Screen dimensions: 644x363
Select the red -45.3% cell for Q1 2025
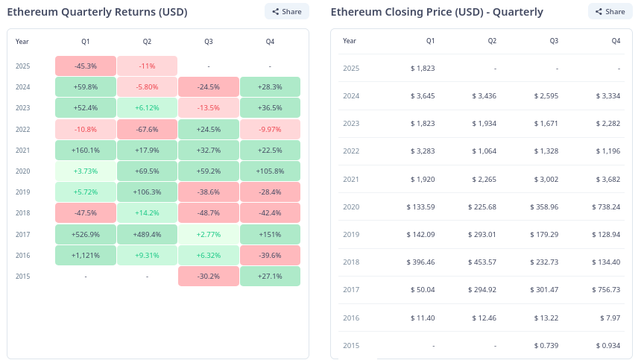(x=86, y=66)
